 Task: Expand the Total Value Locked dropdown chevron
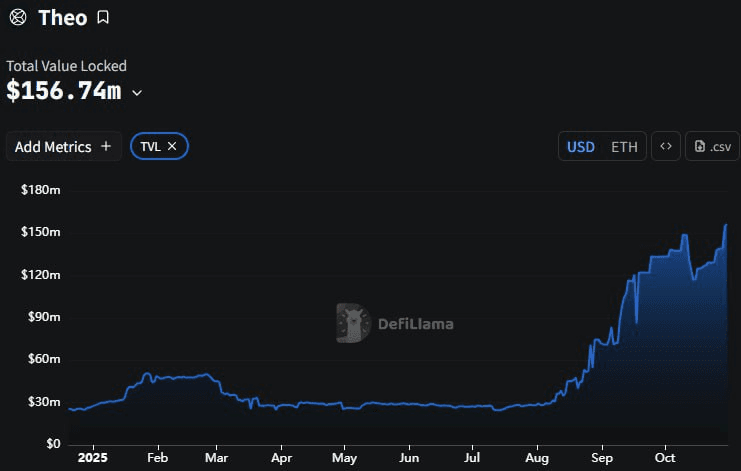[x=137, y=93]
